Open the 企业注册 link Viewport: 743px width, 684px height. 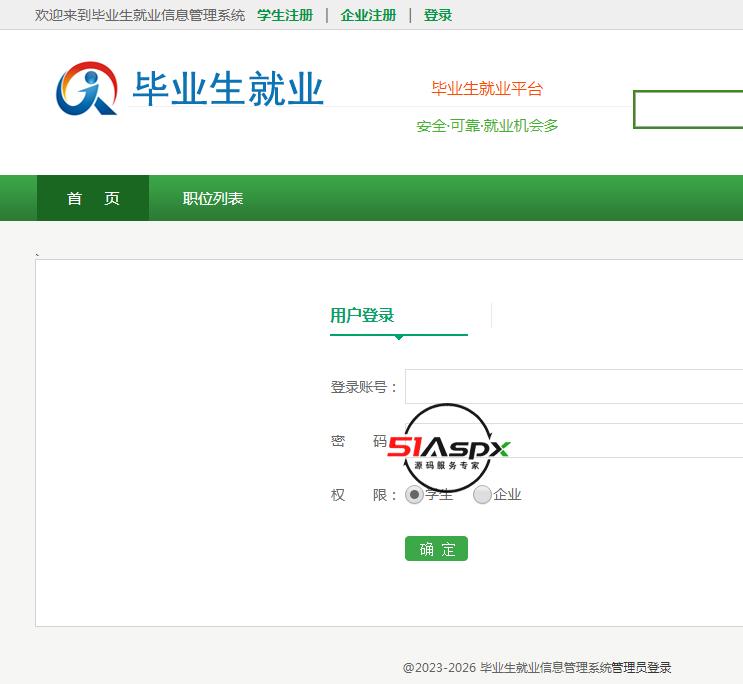tap(368, 15)
